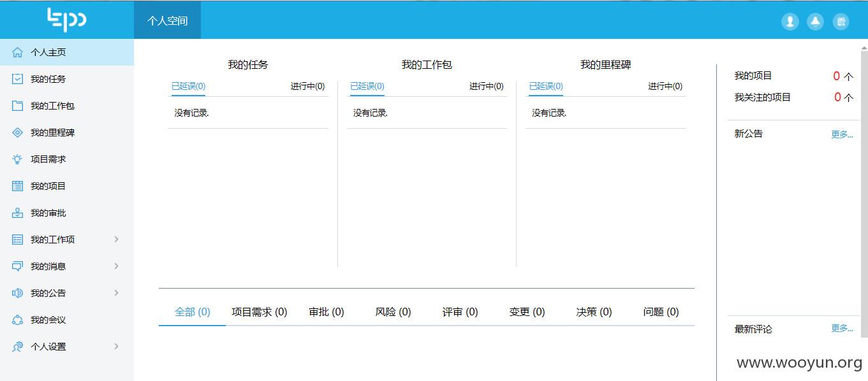Screen dimensions: 868x381
Task: Select 已延误(0) tab under 我的里程碑
Action: click(x=546, y=87)
